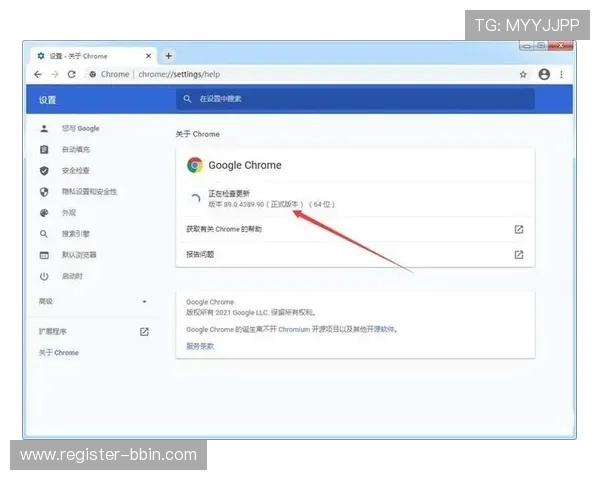600x480 pixels.
Task: Open a new tab with plus button
Action: [168, 56]
